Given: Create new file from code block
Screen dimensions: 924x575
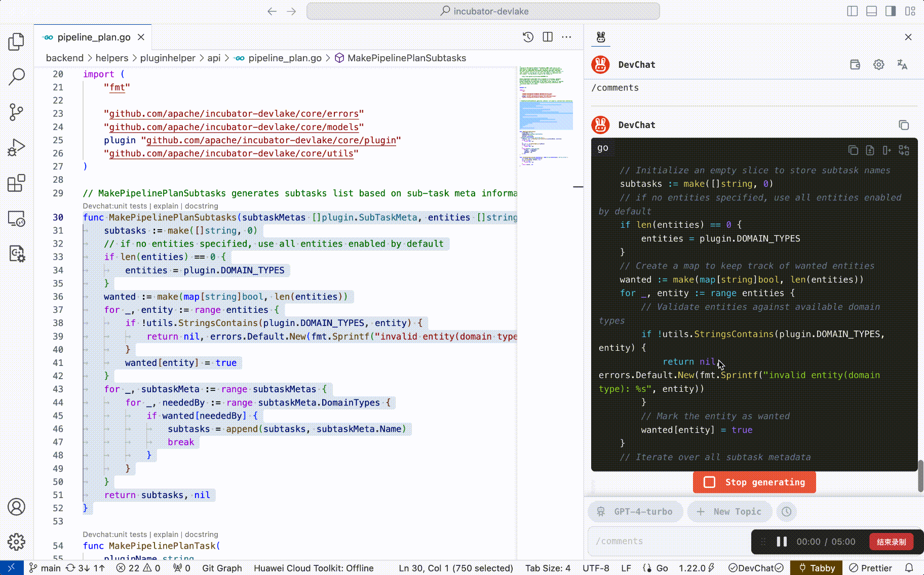Looking at the screenshot, I should (x=870, y=150).
